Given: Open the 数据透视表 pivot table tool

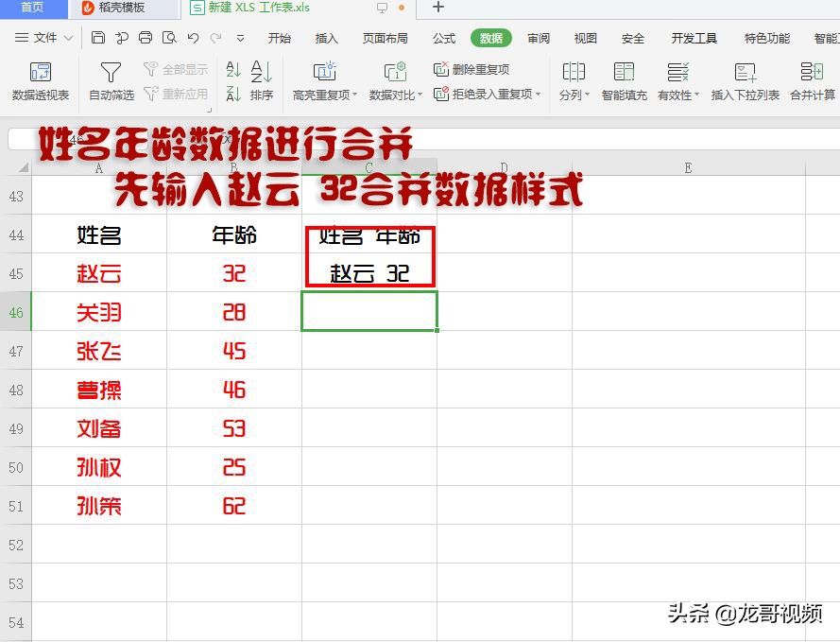Looking at the screenshot, I should pos(39,80).
